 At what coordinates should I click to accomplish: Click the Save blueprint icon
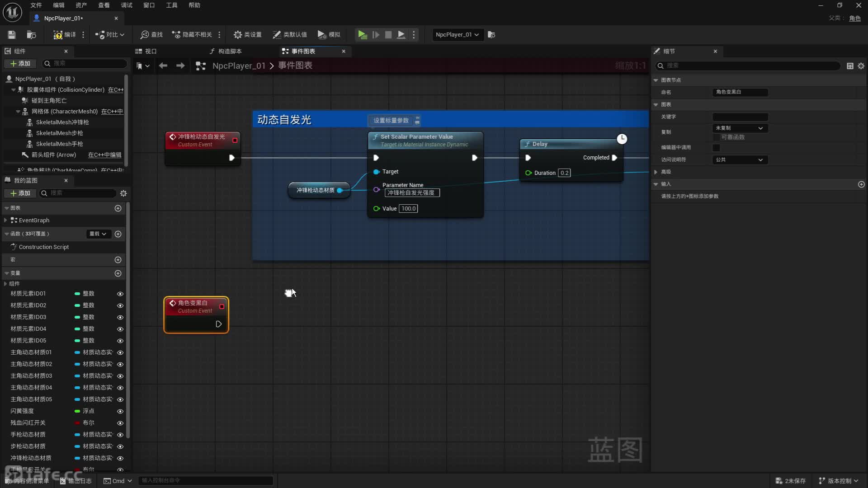pyautogui.click(x=12, y=35)
